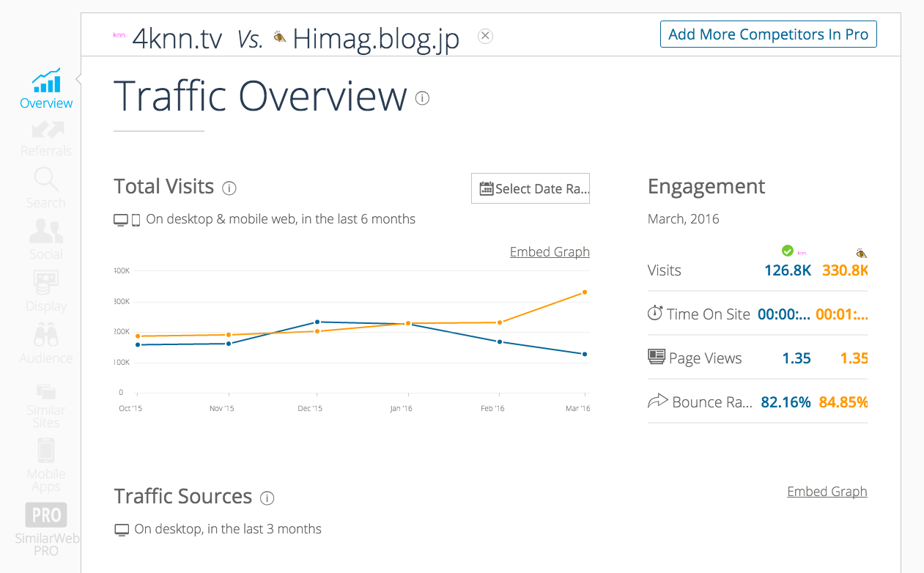The image size is (924, 573).
Task: Open the Display section in sidebar
Action: pyautogui.click(x=46, y=292)
